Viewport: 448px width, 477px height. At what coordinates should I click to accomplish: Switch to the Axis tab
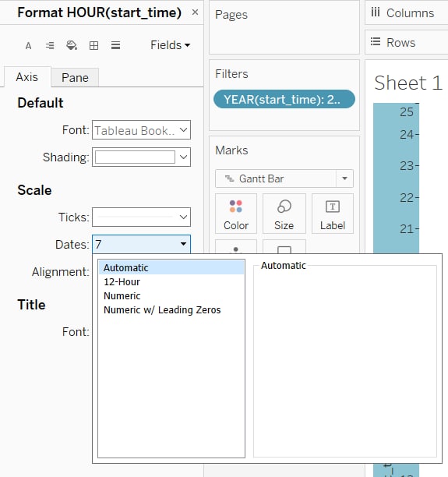tap(27, 77)
